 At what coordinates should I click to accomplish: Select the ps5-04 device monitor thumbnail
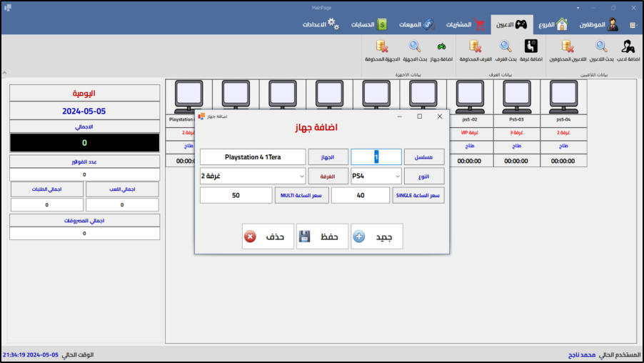(x=563, y=95)
